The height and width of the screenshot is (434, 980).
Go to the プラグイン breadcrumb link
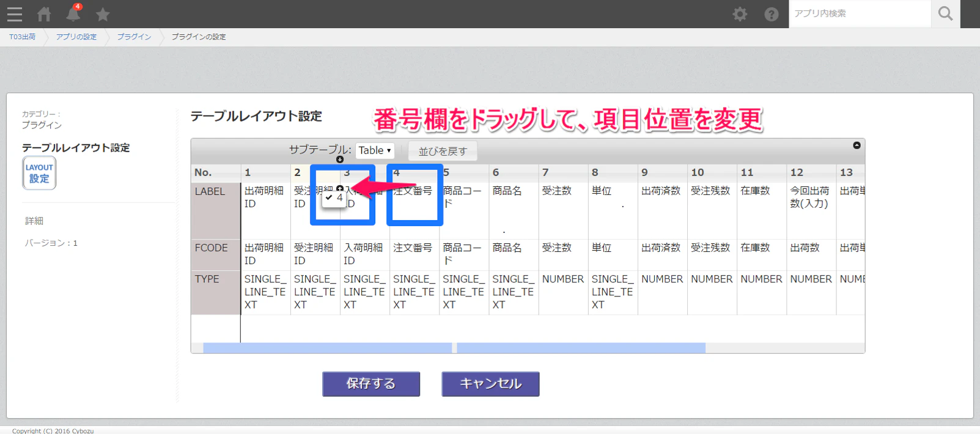tap(134, 37)
